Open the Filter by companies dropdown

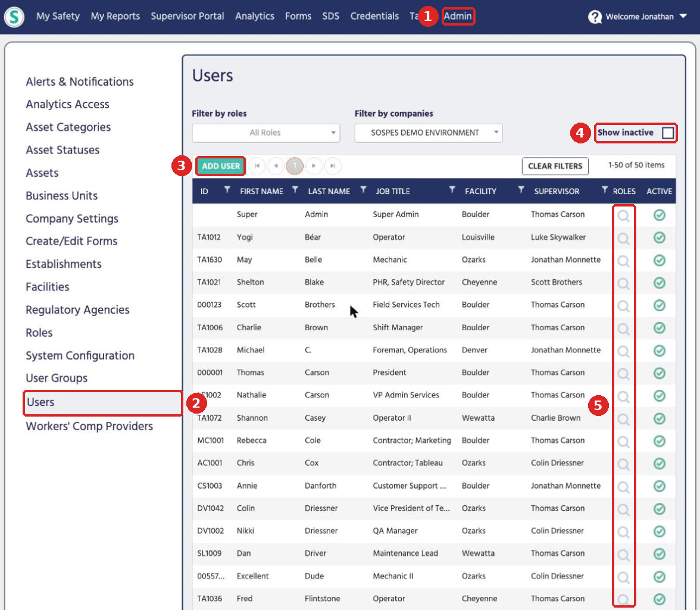[429, 133]
